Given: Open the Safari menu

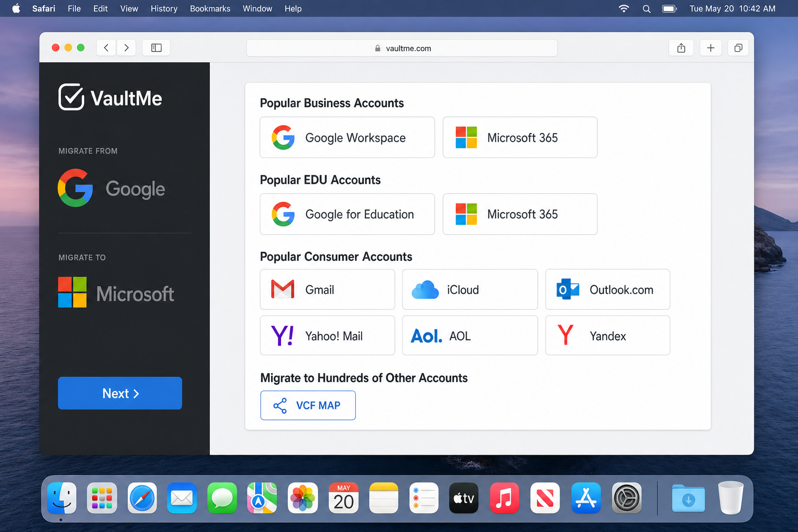Looking at the screenshot, I should [x=44, y=8].
